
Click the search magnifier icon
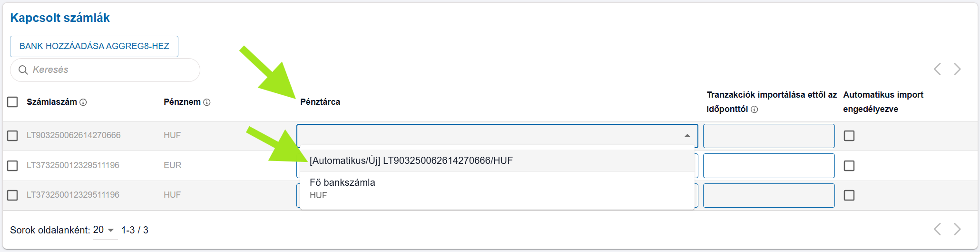tap(23, 70)
